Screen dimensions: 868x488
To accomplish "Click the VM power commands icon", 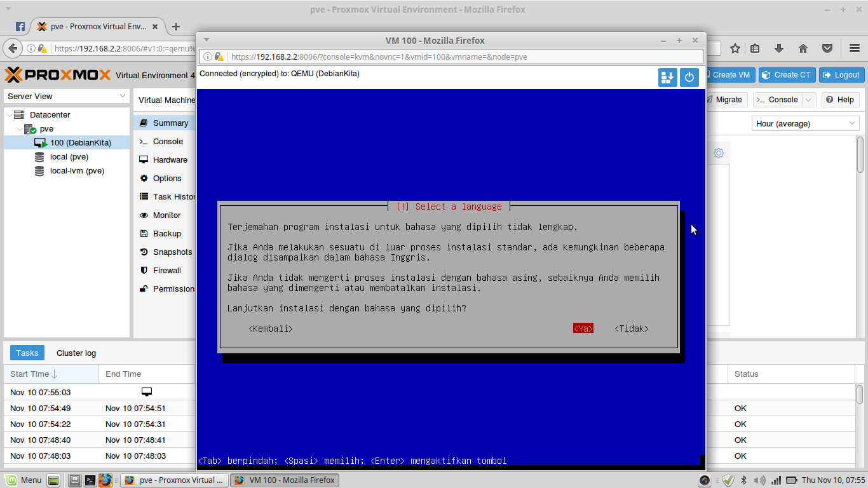I will point(689,78).
